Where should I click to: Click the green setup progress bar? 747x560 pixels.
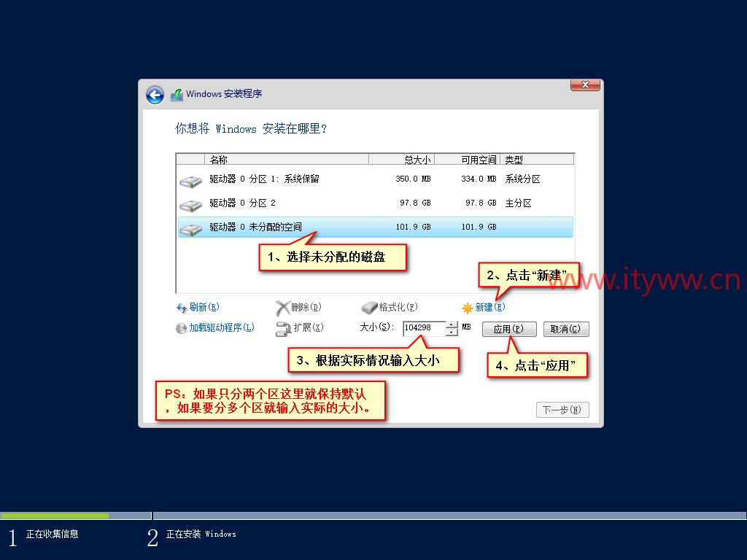click(55, 516)
